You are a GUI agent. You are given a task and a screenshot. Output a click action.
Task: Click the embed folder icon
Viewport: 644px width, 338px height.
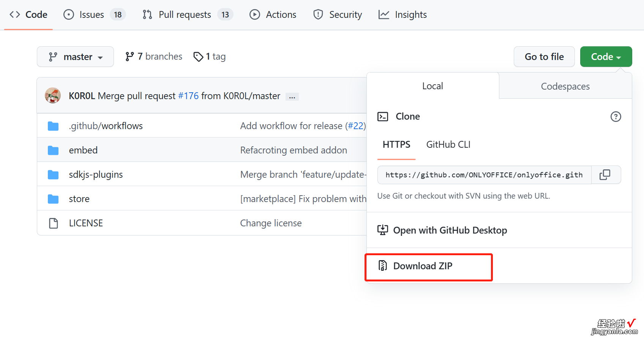pyautogui.click(x=53, y=150)
